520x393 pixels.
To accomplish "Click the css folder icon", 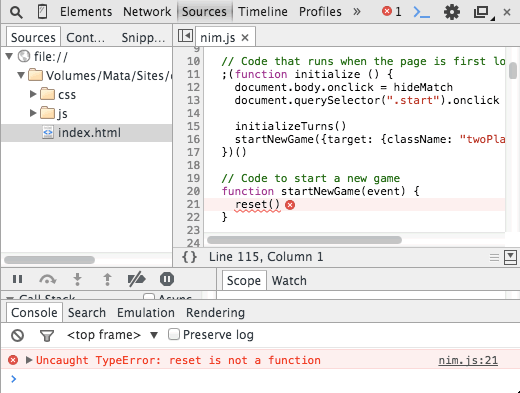I will 47,94.
